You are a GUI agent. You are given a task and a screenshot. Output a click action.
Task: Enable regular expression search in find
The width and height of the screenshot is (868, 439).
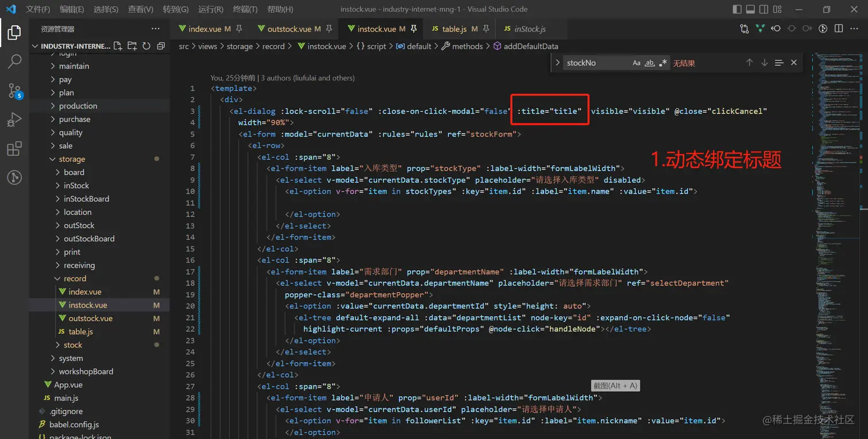click(663, 63)
